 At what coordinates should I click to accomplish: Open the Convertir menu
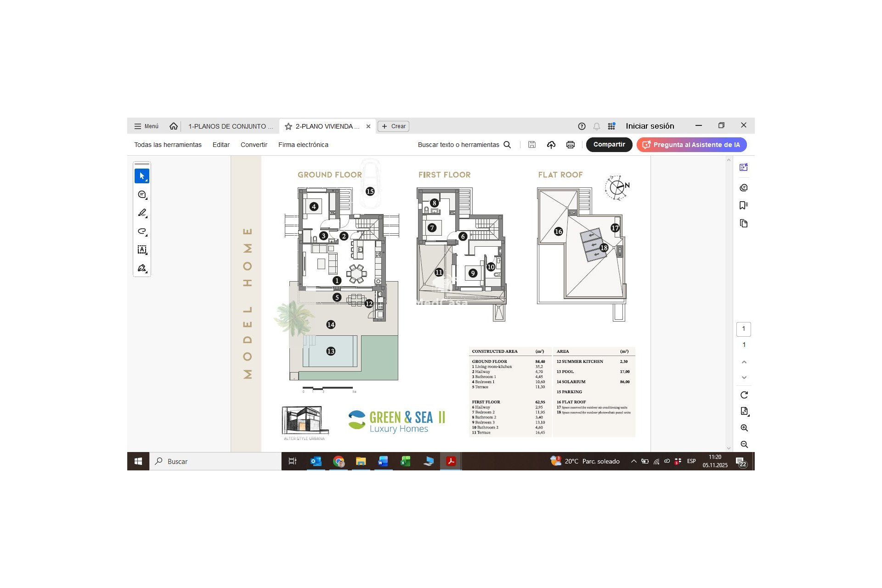(254, 145)
